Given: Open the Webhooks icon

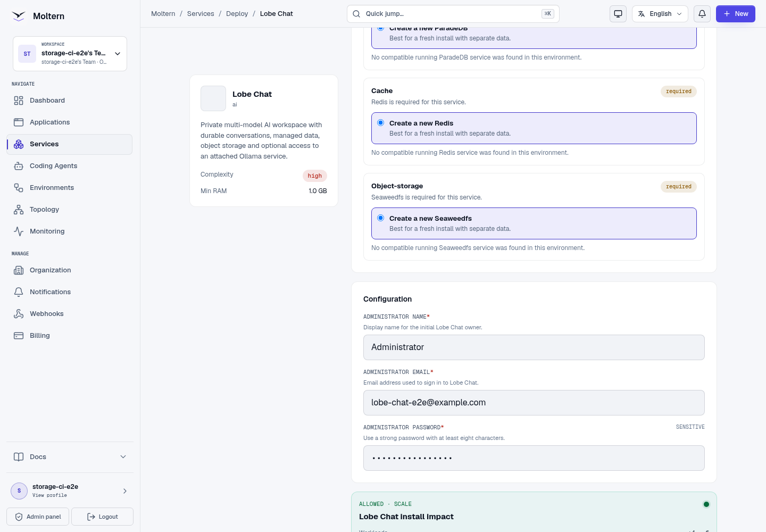Looking at the screenshot, I should tap(19, 314).
